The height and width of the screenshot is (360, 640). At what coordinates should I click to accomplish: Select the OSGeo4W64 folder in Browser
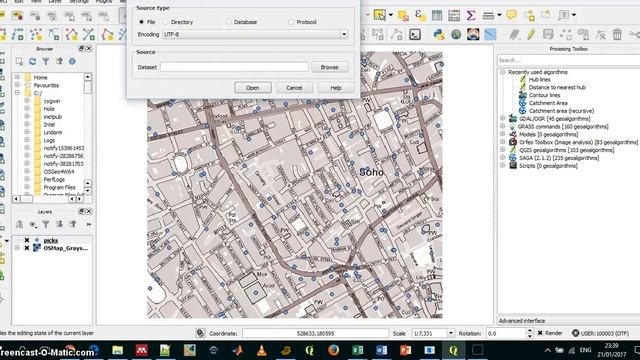pos(59,171)
